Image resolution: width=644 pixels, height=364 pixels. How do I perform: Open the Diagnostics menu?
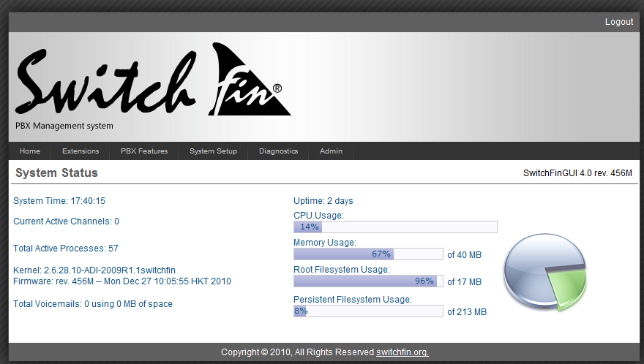278,151
